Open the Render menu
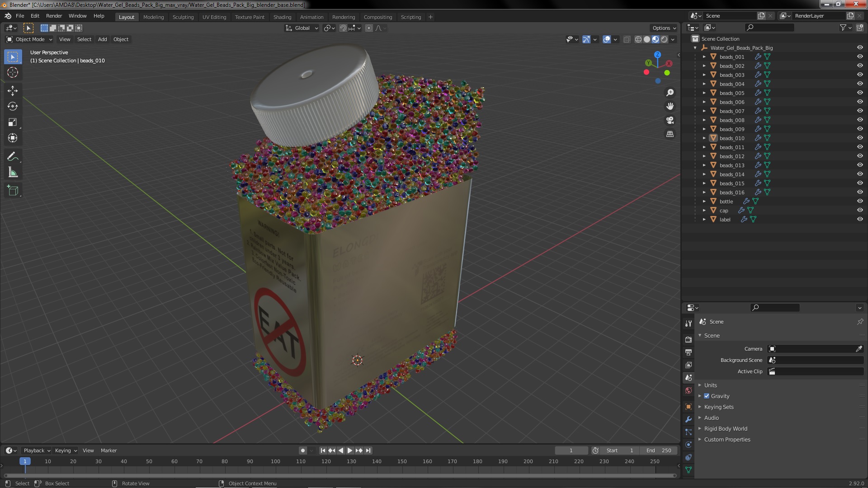Image resolution: width=868 pixels, height=488 pixels. click(x=54, y=16)
